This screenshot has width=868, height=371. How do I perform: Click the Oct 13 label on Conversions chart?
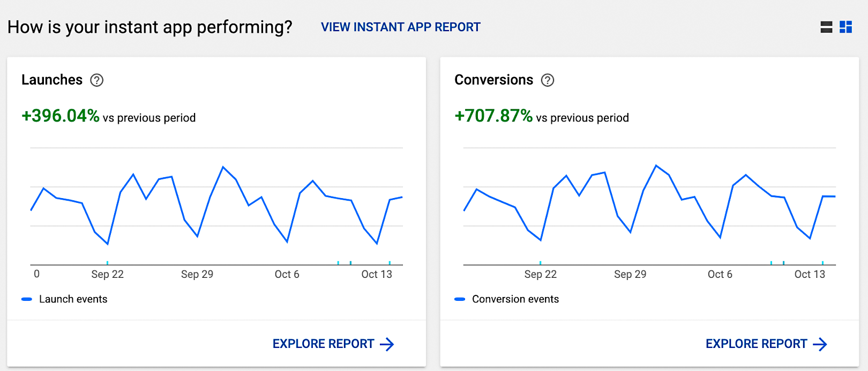[x=810, y=274]
